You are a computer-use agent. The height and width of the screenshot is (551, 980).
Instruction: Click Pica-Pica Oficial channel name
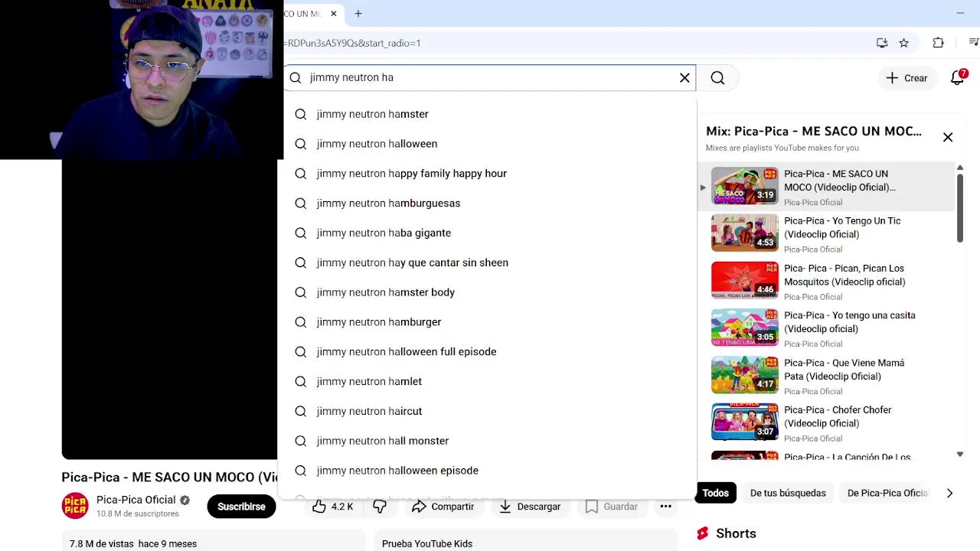click(136, 500)
